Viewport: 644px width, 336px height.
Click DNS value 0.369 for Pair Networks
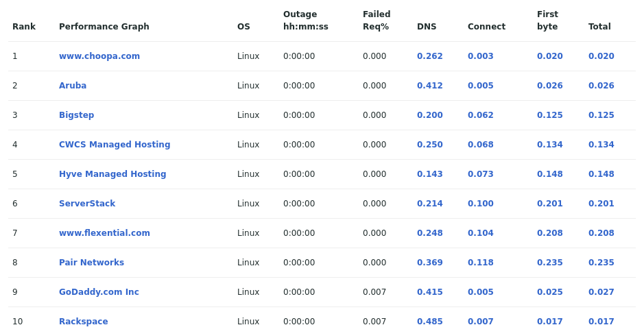click(429, 263)
